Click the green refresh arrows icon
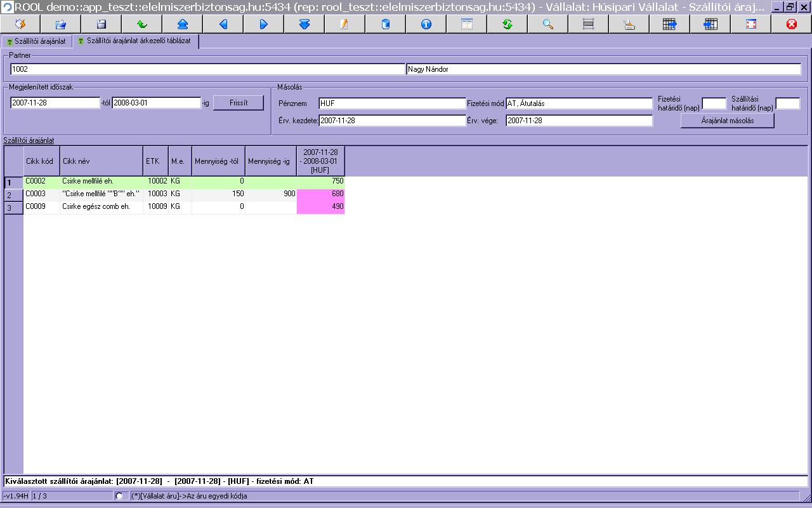 point(507,24)
